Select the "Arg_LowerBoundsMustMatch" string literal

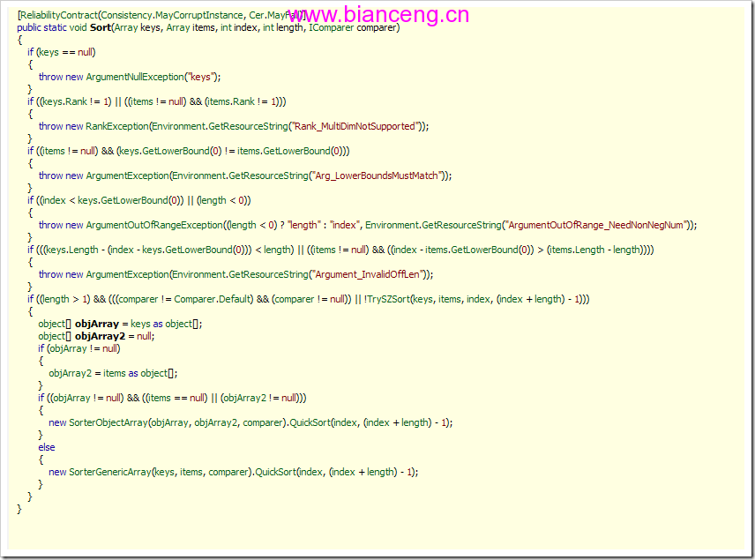(x=378, y=175)
